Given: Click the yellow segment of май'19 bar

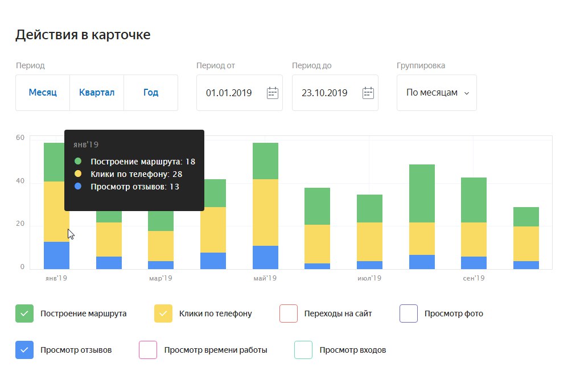Looking at the screenshot, I should [x=266, y=213].
